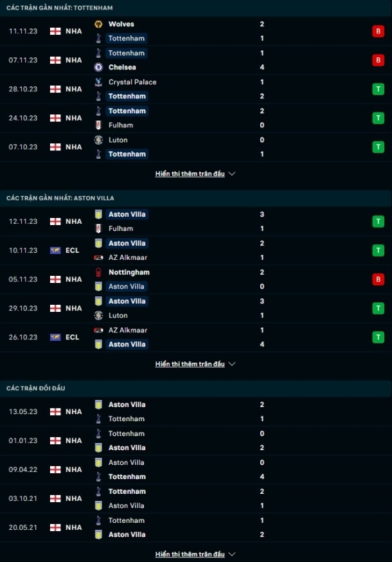Screen dimensions: 392x562
Task: Click the Chelsea club crest icon
Action: pyautogui.click(x=98, y=67)
